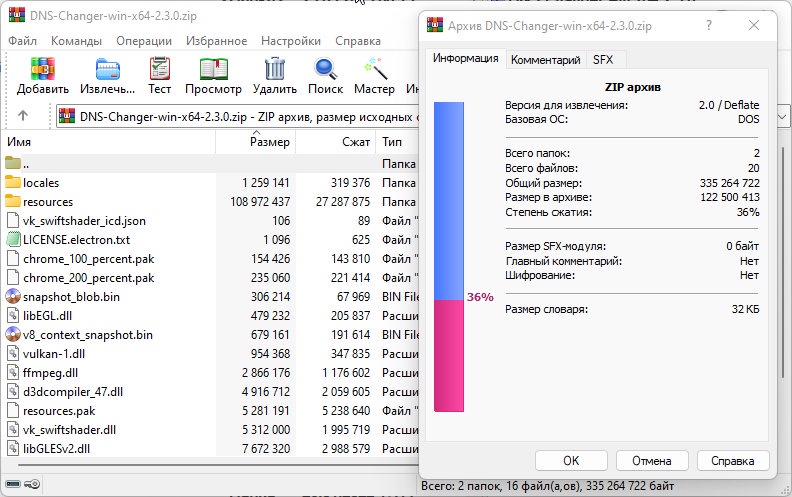Click the help question mark in dialog title
Image resolution: width=792 pixels, height=497 pixels.
709,25
